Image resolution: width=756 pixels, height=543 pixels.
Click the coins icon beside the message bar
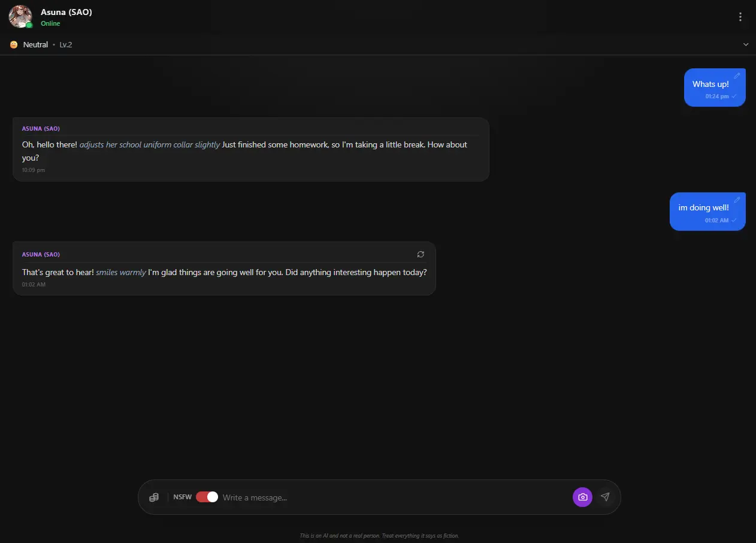pos(154,497)
